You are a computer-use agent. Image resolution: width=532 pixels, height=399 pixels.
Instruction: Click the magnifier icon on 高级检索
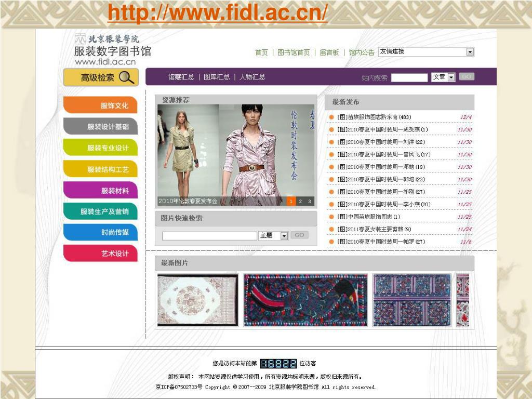(x=126, y=77)
